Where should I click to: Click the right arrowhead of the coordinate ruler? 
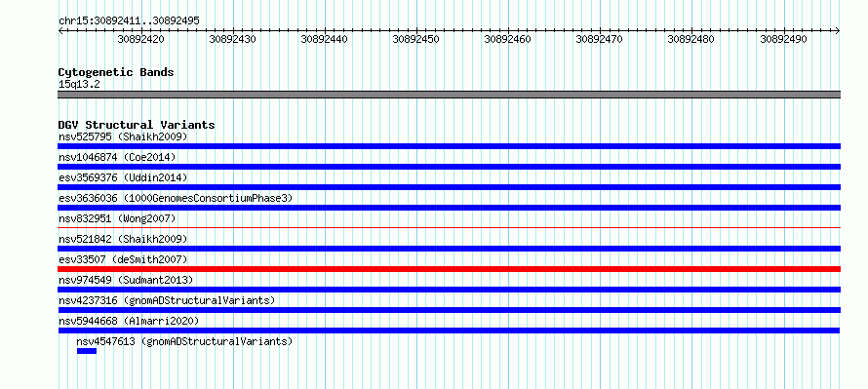pos(838,31)
